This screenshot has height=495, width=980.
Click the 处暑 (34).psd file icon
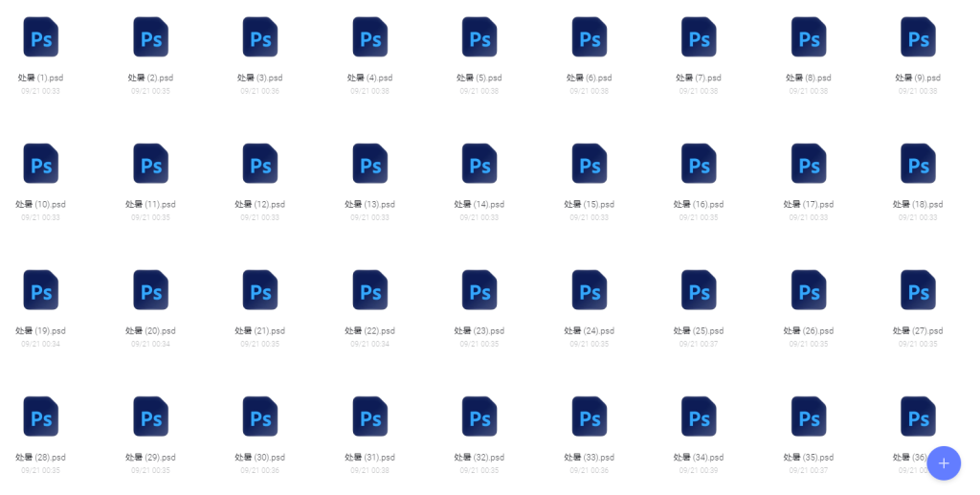coord(699,416)
